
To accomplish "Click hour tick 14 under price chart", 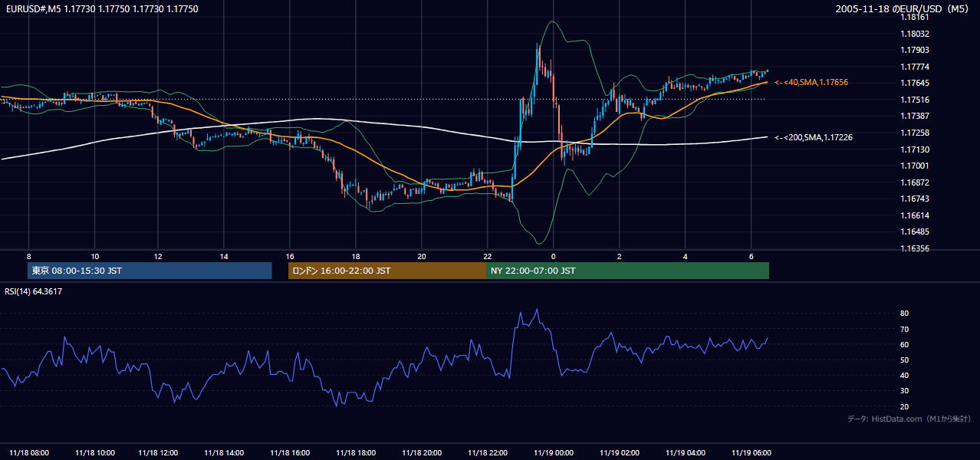I will (x=224, y=256).
